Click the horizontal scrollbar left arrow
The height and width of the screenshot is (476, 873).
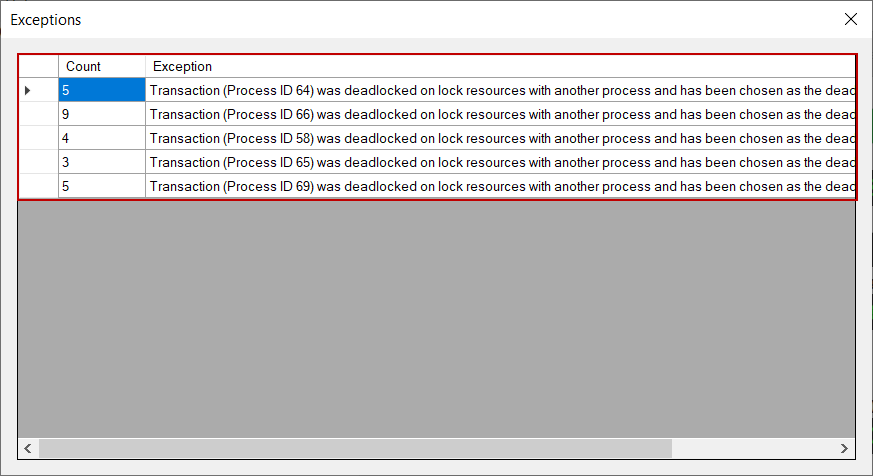28,448
